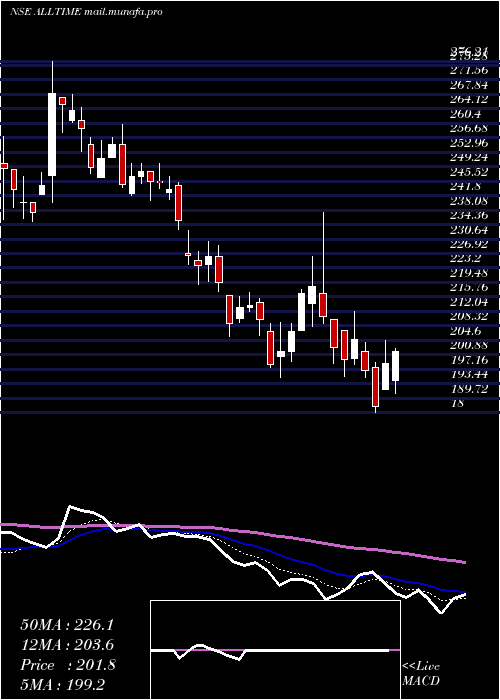Viewport: 500px width, 700px height.
Task: Click the 193.44 price level
Action: coord(469,375)
